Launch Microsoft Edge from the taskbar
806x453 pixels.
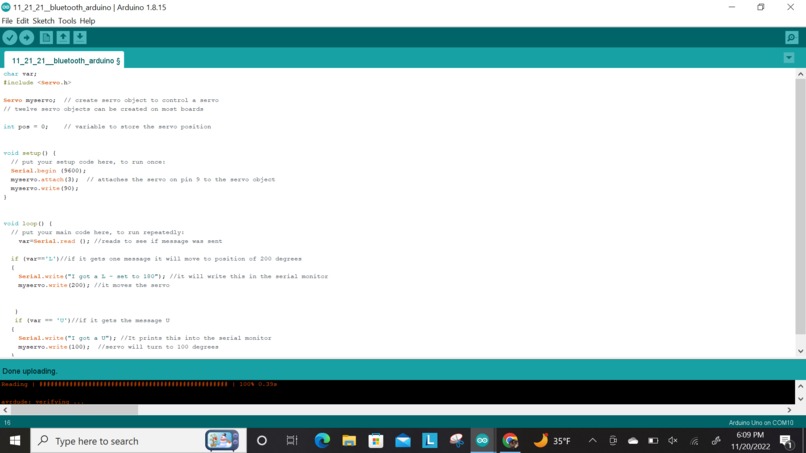[322, 441]
